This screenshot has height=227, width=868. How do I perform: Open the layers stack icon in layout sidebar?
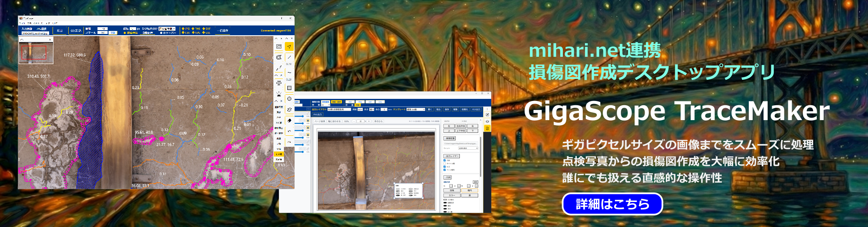point(487,121)
